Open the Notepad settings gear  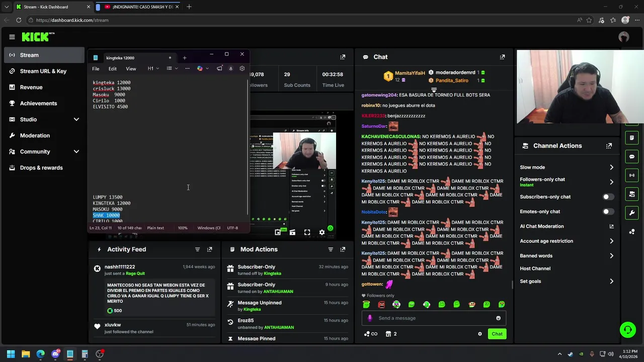pos(242,68)
